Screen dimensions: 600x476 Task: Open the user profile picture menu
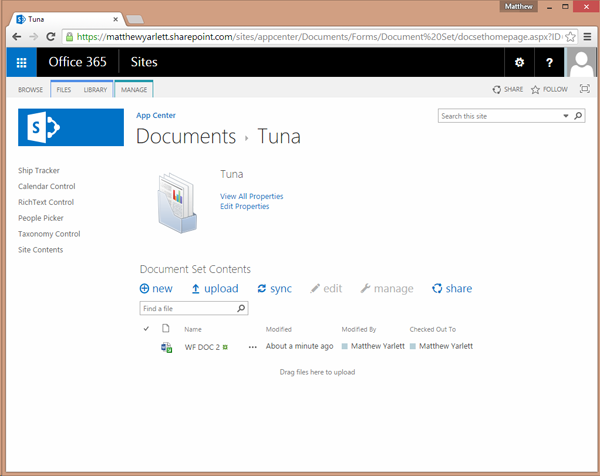pos(581,62)
